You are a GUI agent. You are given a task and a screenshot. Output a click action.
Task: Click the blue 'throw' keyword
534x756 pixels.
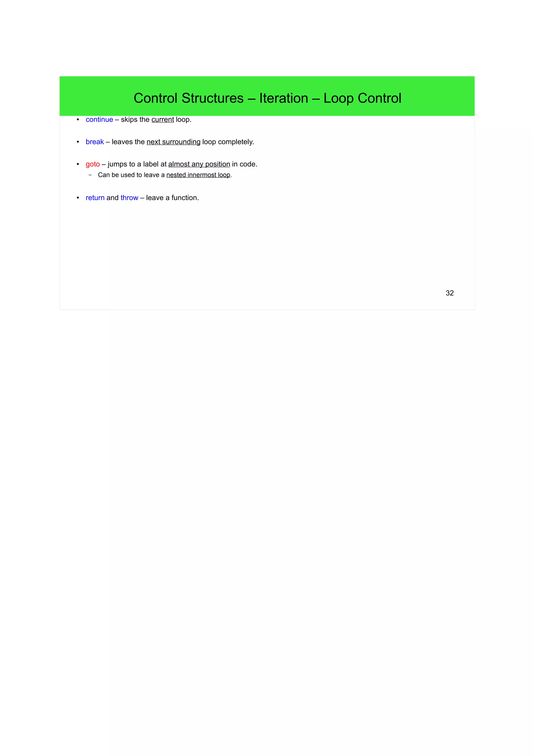point(129,198)
